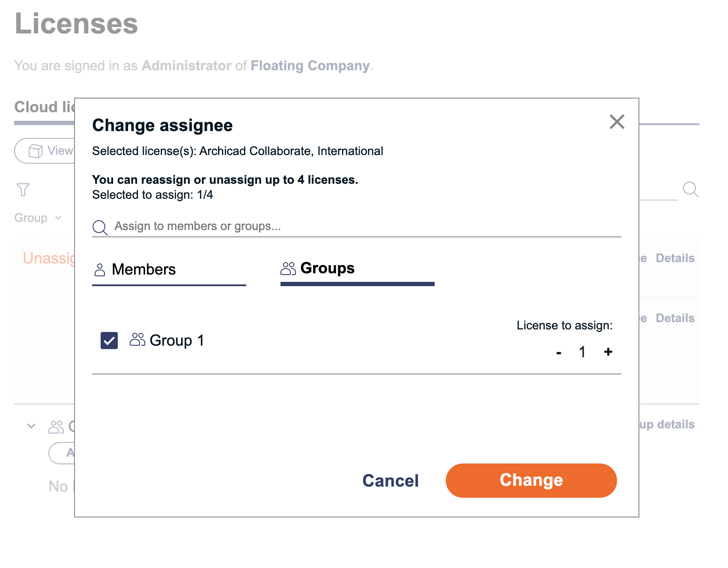Decrease license count with minus button
The height and width of the screenshot is (568, 728).
pos(558,353)
